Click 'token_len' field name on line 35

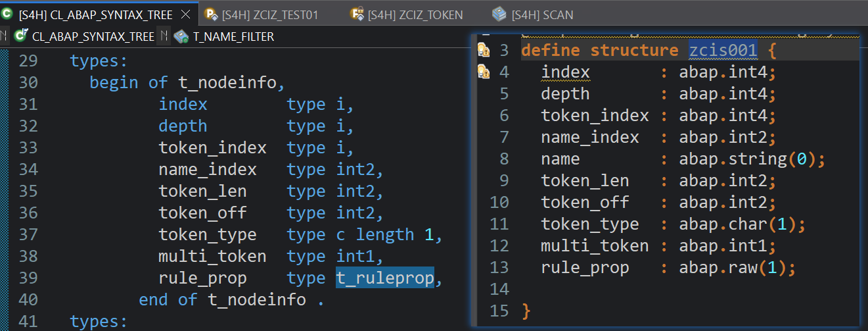coord(202,191)
